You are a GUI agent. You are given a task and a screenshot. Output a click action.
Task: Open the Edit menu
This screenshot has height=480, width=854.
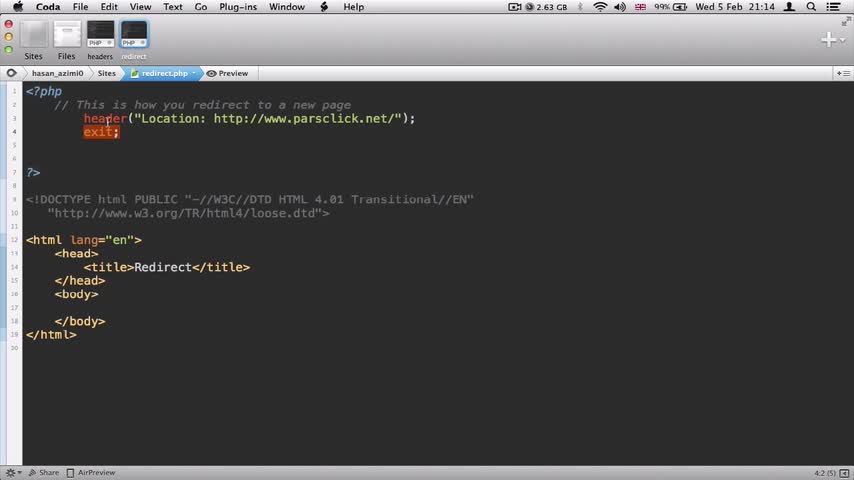tap(109, 7)
